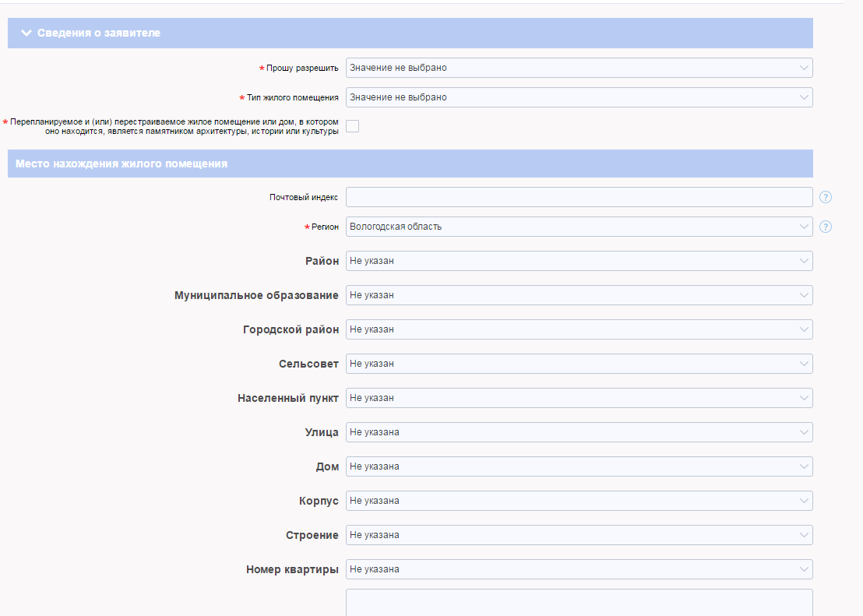Image resolution: width=863 pixels, height=616 pixels.
Task: Open the Тип жилого помещения dropdown
Action: point(579,97)
